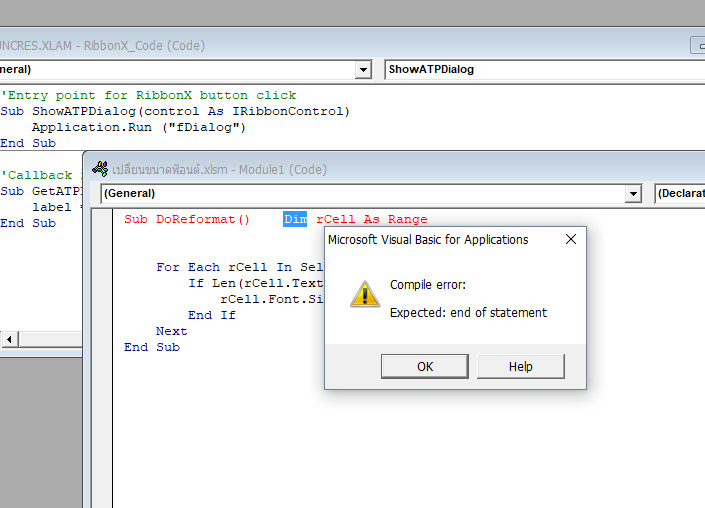Click the horizontal scrollbar left arrow
This screenshot has width=705, height=508.
coord(9,340)
